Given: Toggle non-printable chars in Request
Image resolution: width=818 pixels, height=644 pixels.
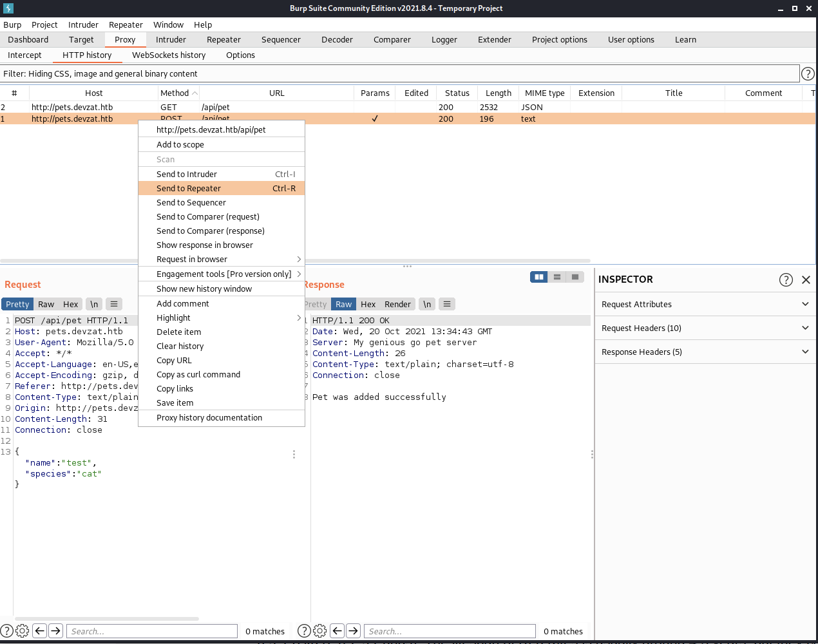Looking at the screenshot, I should pos(94,304).
